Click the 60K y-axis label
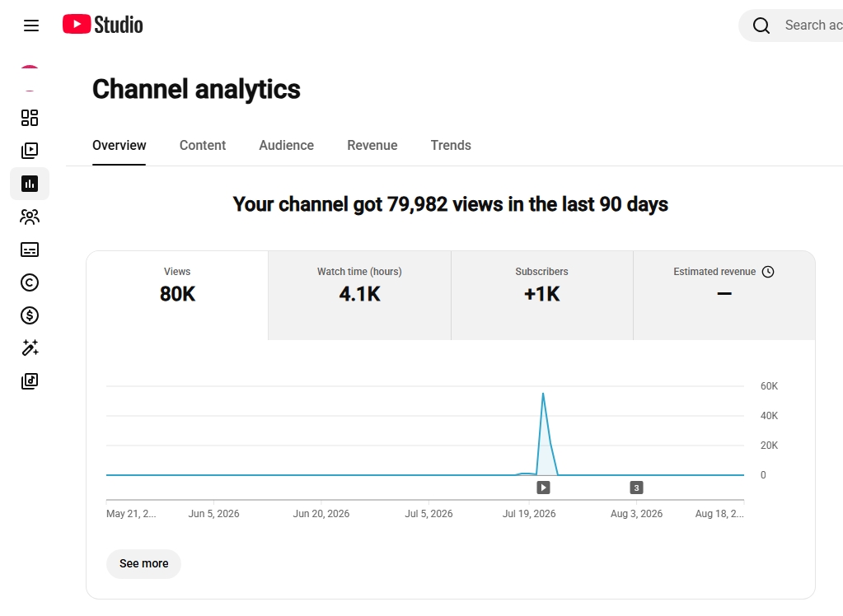Viewport: 843px width, 616px height. pos(769,386)
